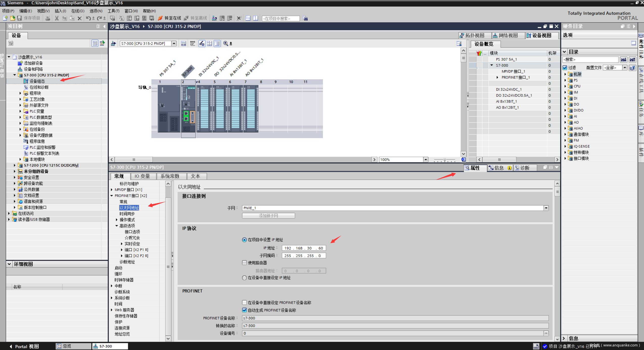The width and height of the screenshot is (644, 350).
Task: Click the Cut scissors icon
Action: click(x=57, y=18)
